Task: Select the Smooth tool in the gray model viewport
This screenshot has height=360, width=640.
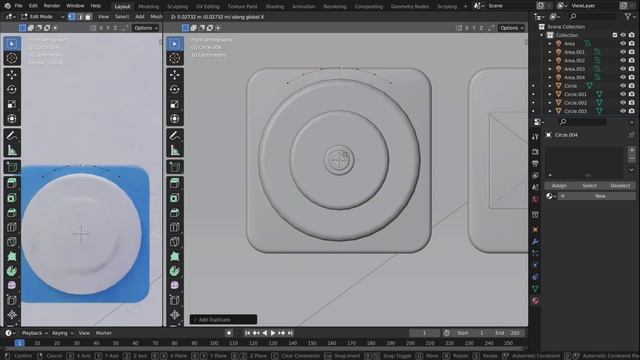Action: pos(175,285)
